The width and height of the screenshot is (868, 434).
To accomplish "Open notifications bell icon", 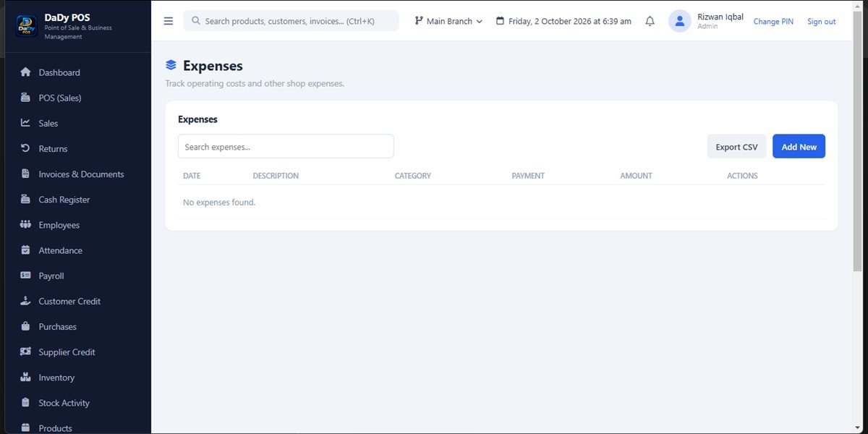I will [x=650, y=21].
